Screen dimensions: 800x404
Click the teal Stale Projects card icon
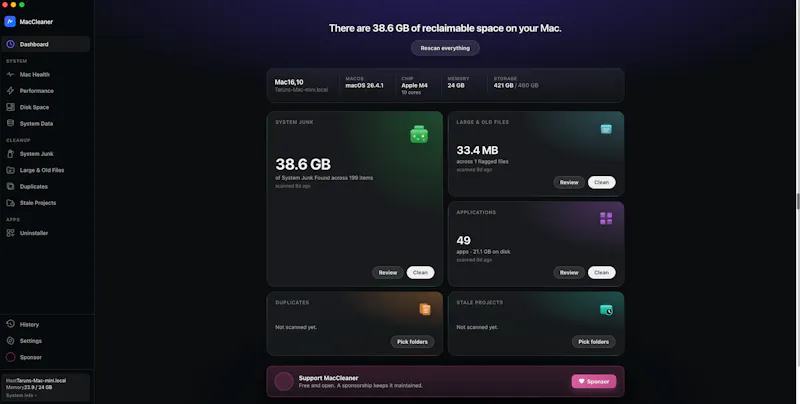pyautogui.click(x=606, y=310)
